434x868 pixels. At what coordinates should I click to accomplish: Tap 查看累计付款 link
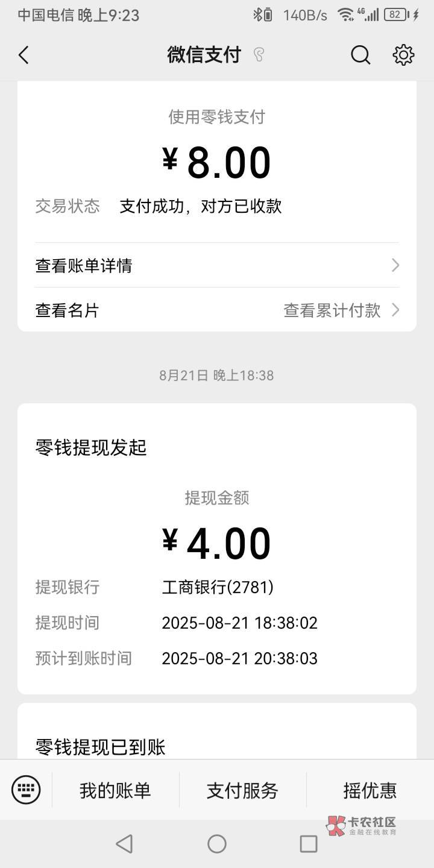[332, 310]
